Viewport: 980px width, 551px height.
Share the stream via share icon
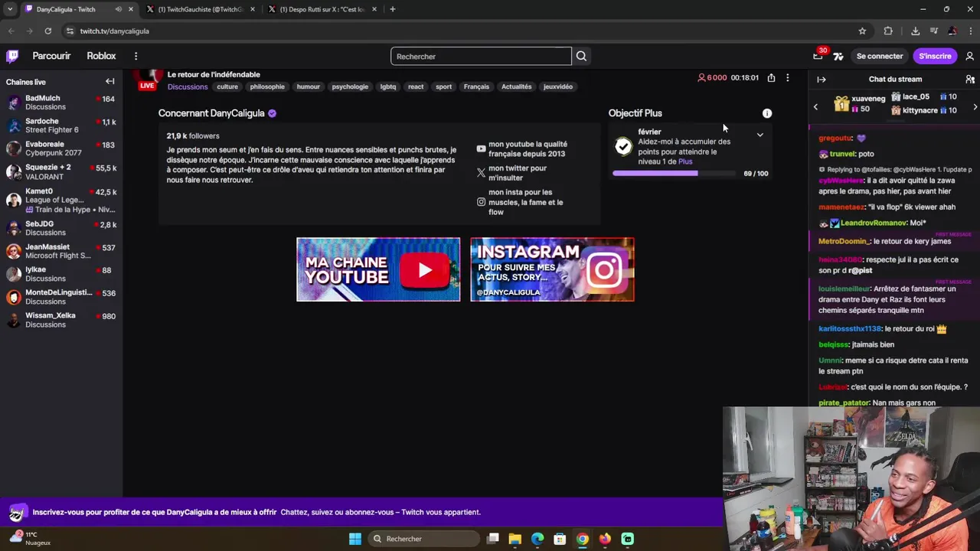(x=771, y=77)
